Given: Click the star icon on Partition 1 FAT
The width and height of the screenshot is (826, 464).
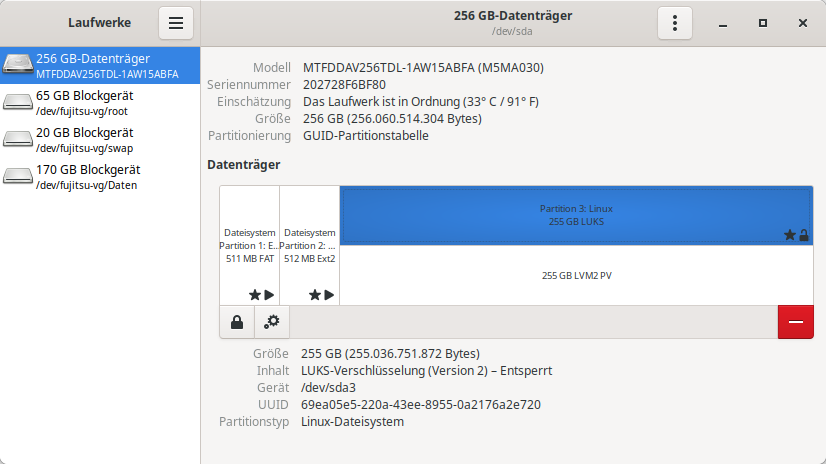Looking at the screenshot, I should [x=255, y=295].
